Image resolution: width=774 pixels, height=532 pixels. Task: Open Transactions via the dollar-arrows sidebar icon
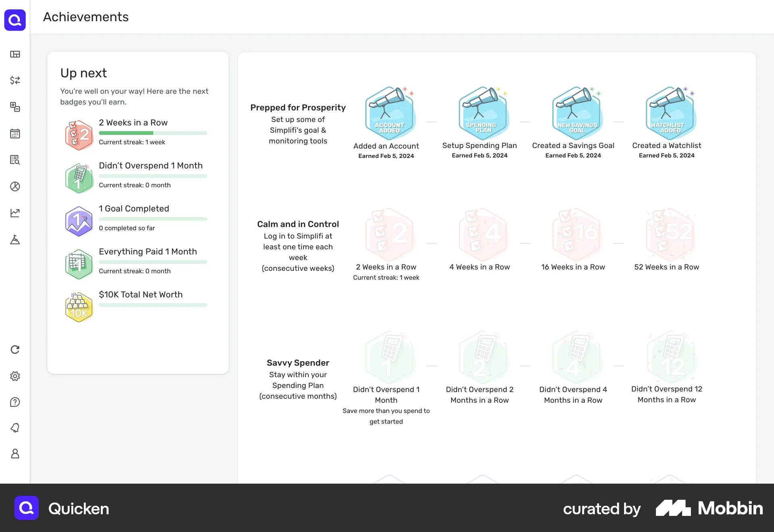pos(15,81)
